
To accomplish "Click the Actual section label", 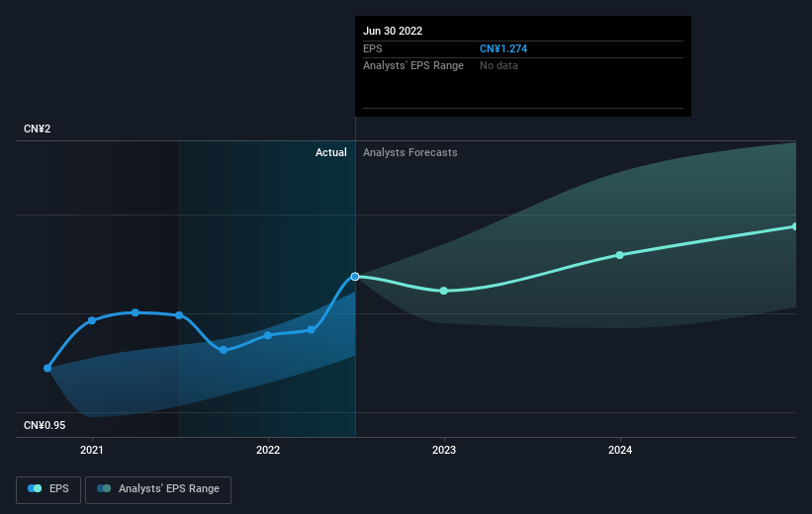I will click(x=330, y=152).
